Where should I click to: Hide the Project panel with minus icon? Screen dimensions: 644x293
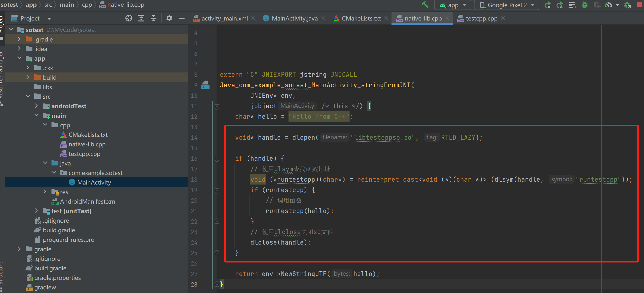click(x=182, y=18)
